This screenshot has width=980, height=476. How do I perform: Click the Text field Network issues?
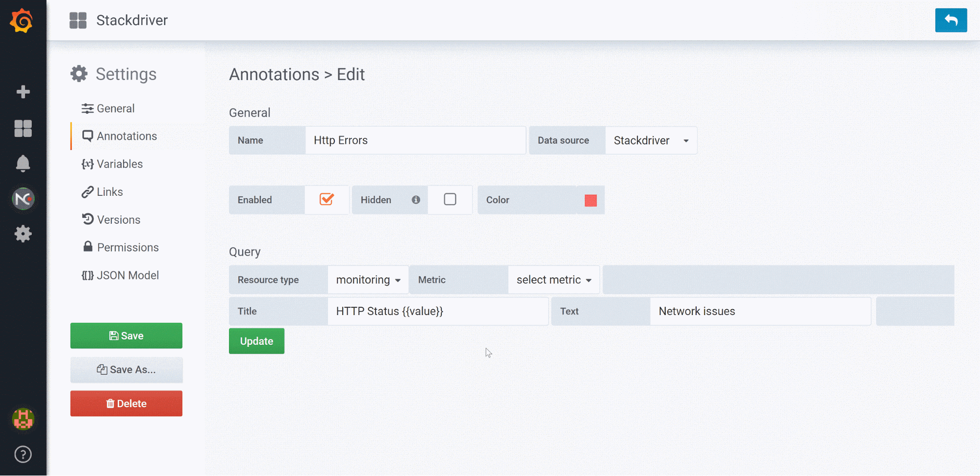coord(760,311)
